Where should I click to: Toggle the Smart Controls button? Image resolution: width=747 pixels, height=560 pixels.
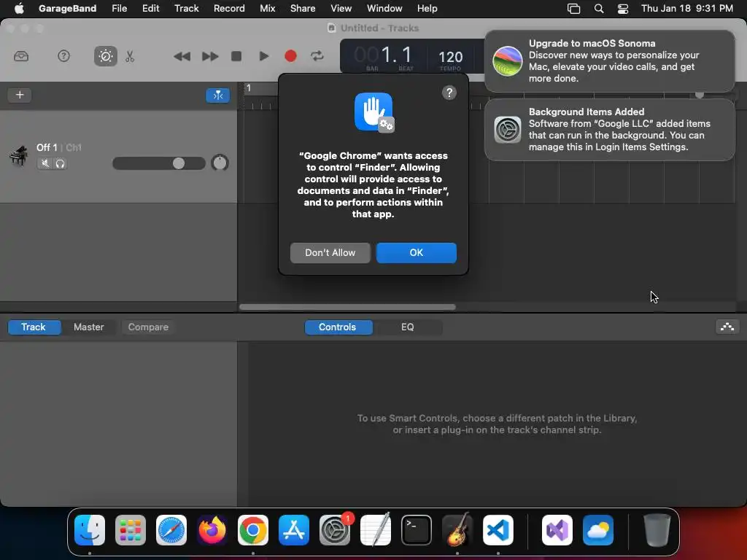pyautogui.click(x=105, y=56)
